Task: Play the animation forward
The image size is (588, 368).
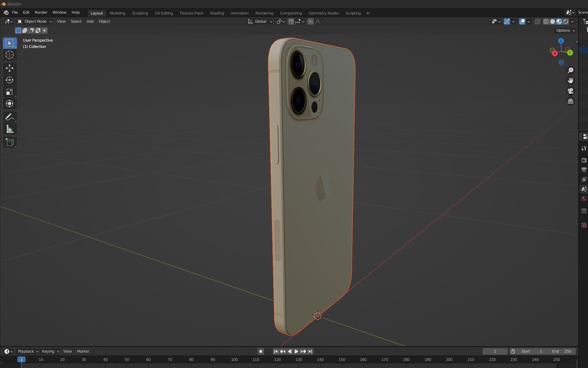Action: coord(296,351)
